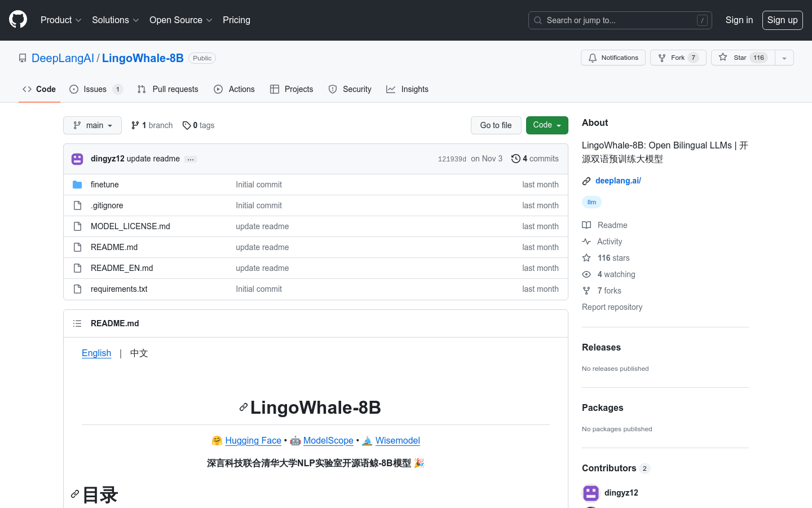The height and width of the screenshot is (508, 812).
Task: Open MODEL_LICENSE.md file name
Action: 130,226
